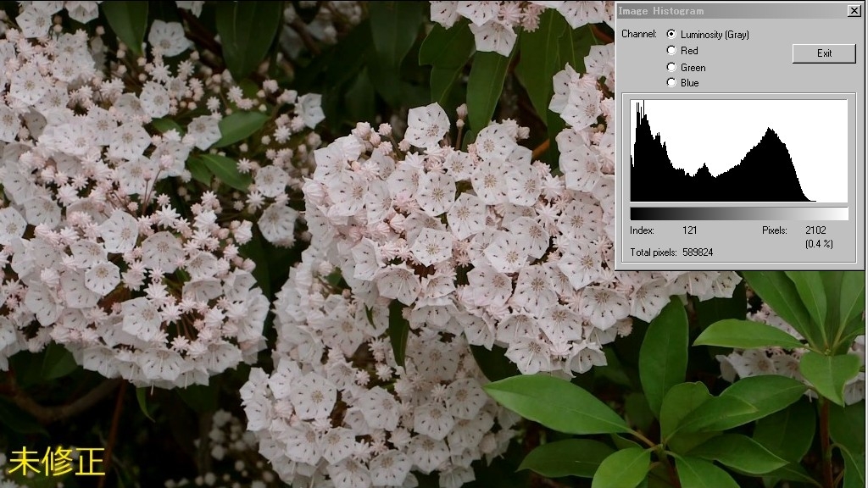The height and width of the screenshot is (488, 868).
Task: Select the Green channel radio button
Action: (x=671, y=67)
